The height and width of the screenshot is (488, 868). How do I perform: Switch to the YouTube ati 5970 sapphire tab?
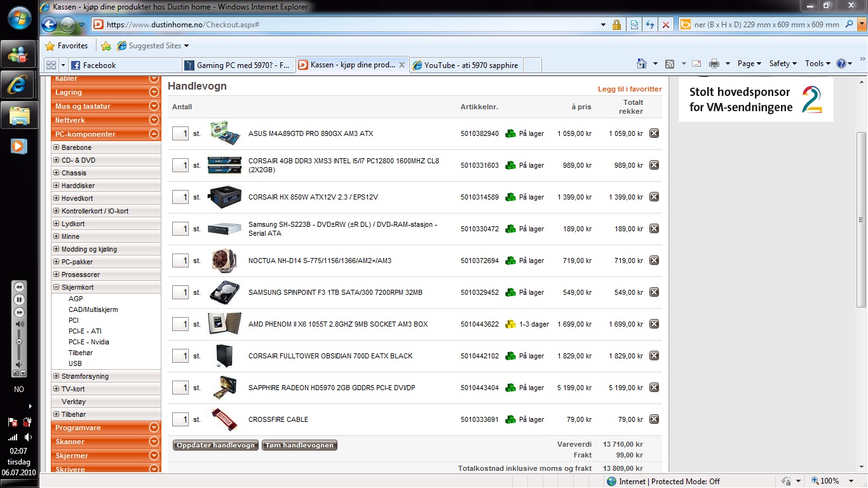pyautogui.click(x=466, y=65)
